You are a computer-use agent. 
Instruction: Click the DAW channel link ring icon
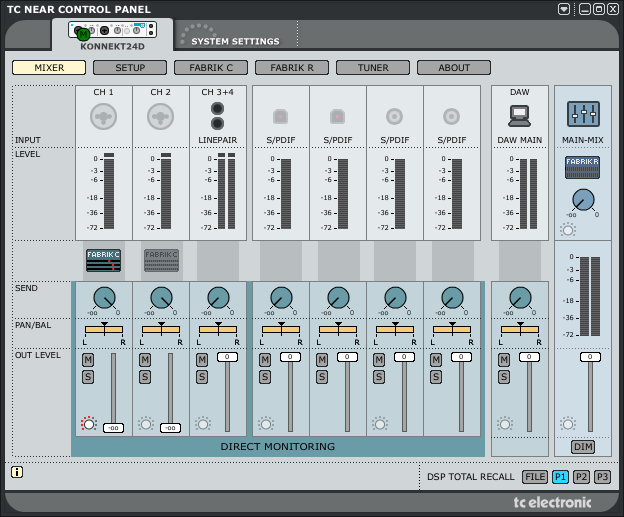tap(505, 424)
